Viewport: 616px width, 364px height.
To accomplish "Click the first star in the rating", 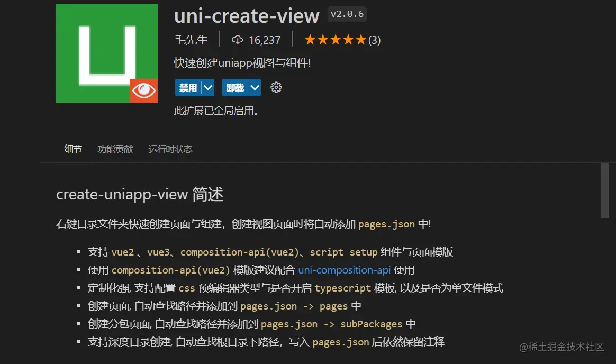I will (x=309, y=39).
